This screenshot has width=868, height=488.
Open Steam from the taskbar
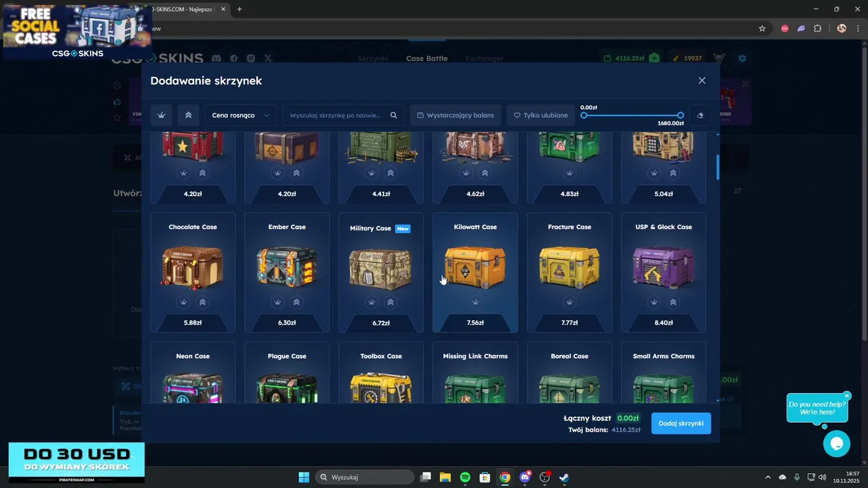point(564,477)
